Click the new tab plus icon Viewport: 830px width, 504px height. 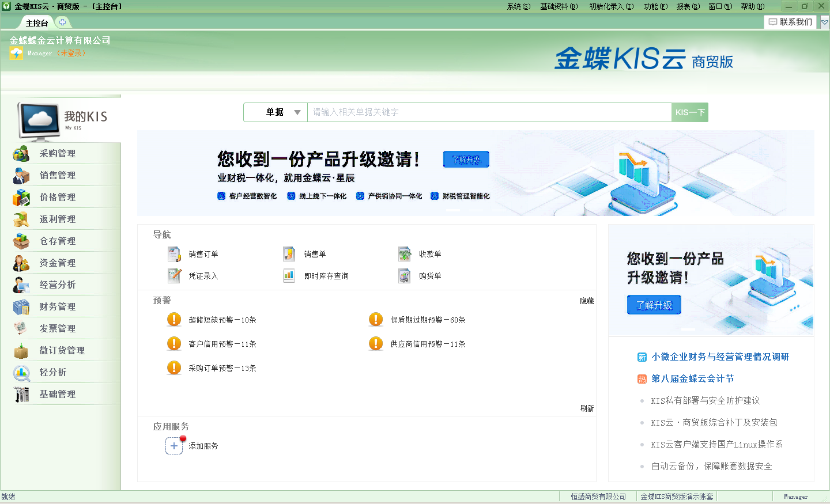(62, 22)
